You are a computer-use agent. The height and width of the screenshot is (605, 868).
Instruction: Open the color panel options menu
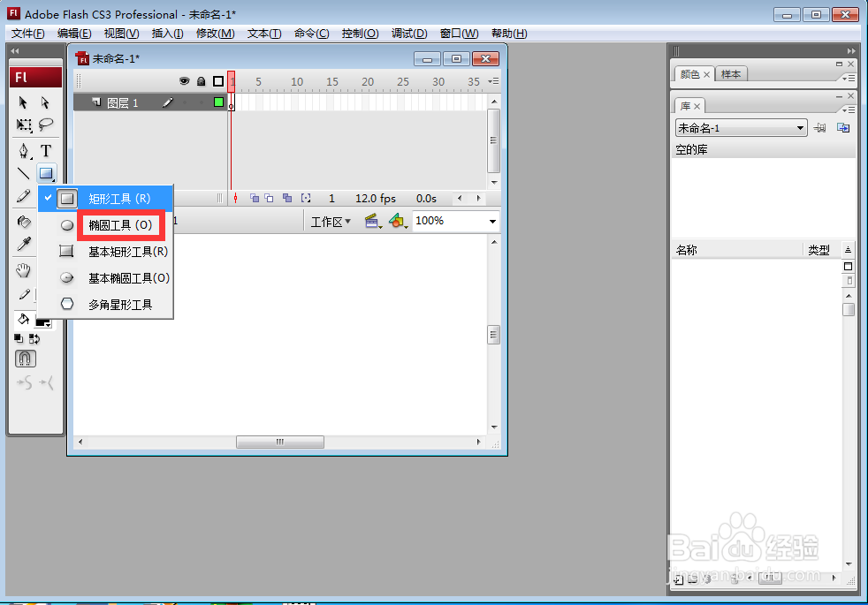coord(849,78)
